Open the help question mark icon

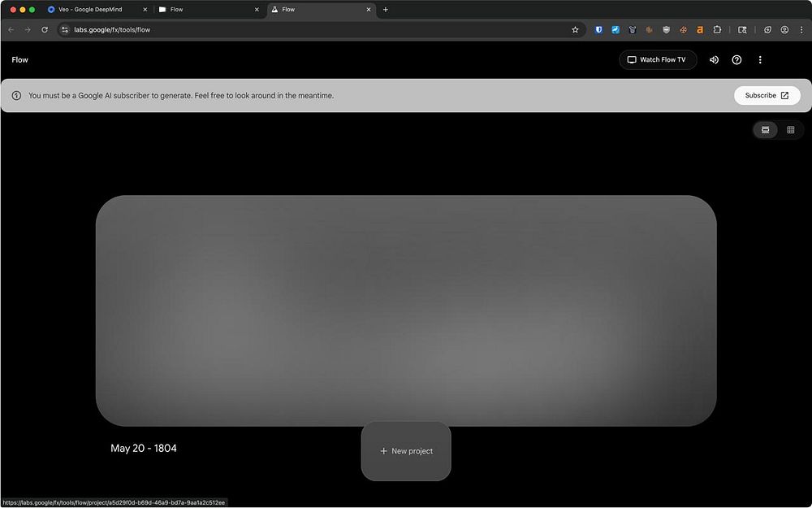(x=736, y=59)
